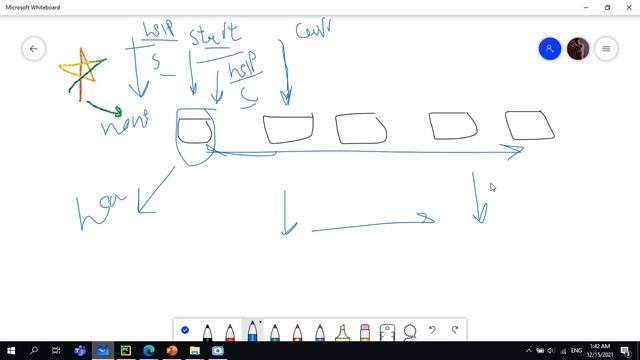Undo the last stroke
Viewport: 640px width, 360px height.
pos(432,330)
